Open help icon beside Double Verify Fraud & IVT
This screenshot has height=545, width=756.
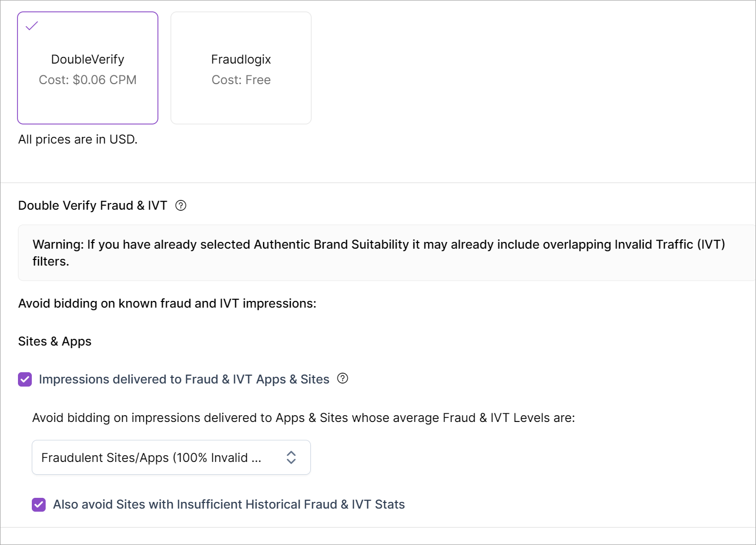(181, 206)
